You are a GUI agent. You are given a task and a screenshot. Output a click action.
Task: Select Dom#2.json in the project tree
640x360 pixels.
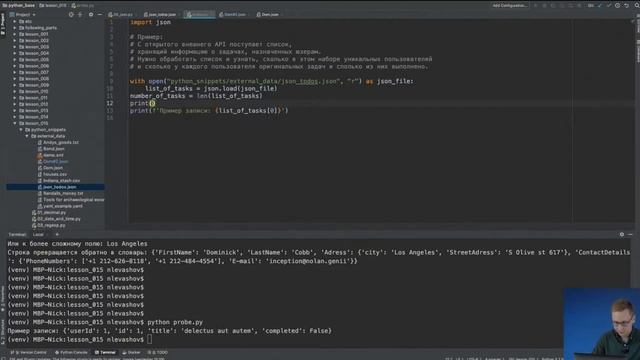pos(56,161)
